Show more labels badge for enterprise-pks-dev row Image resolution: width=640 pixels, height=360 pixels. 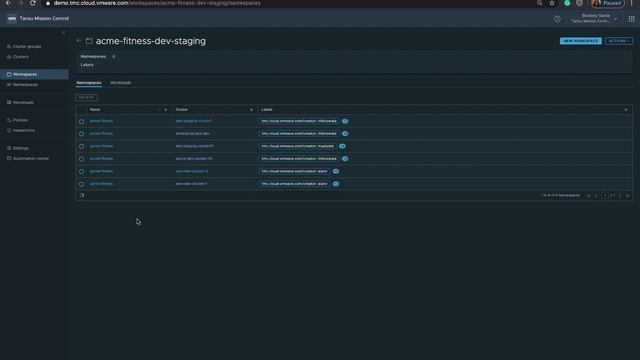[x=345, y=133]
